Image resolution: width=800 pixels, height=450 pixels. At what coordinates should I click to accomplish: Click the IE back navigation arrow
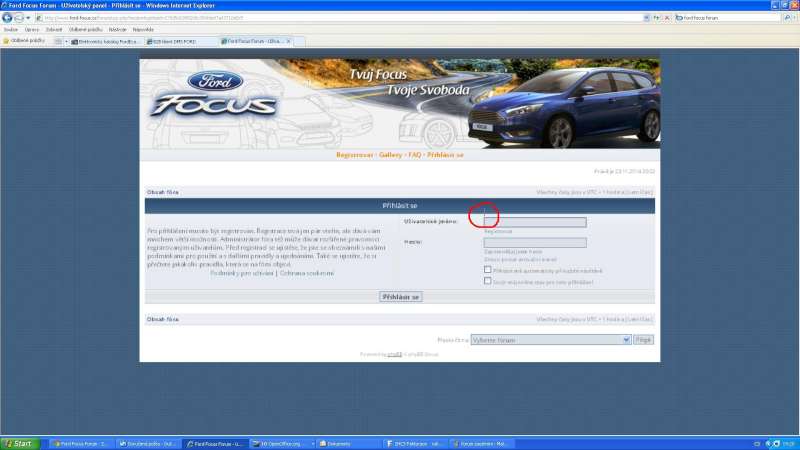point(9,17)
